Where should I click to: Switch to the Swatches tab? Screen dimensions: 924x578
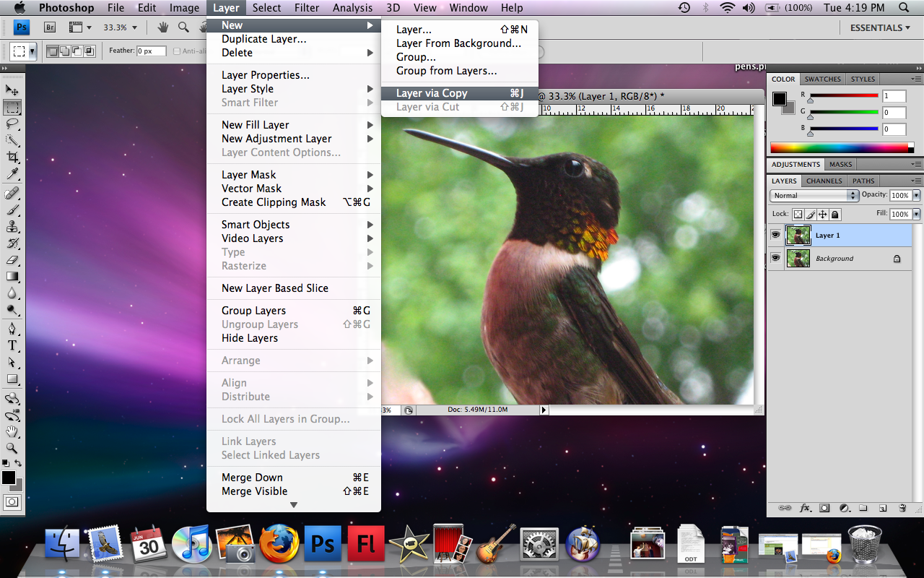coord(822,79)
